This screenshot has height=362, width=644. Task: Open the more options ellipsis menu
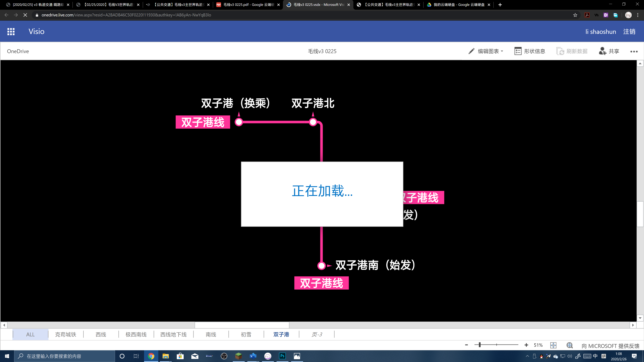click(634, 51)
